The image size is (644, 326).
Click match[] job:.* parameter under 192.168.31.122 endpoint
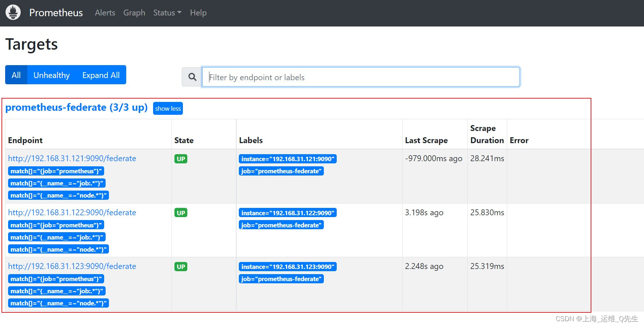pos(57,237)
